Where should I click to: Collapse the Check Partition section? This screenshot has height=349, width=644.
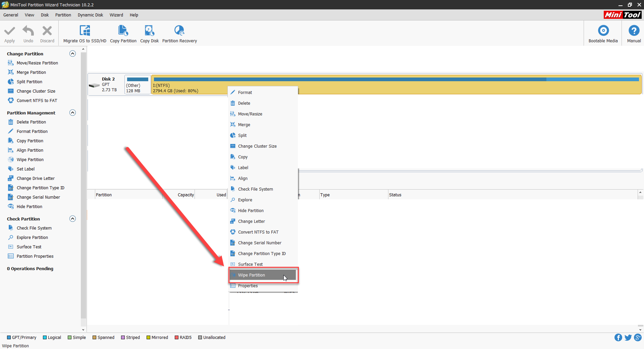coord(72,219)
